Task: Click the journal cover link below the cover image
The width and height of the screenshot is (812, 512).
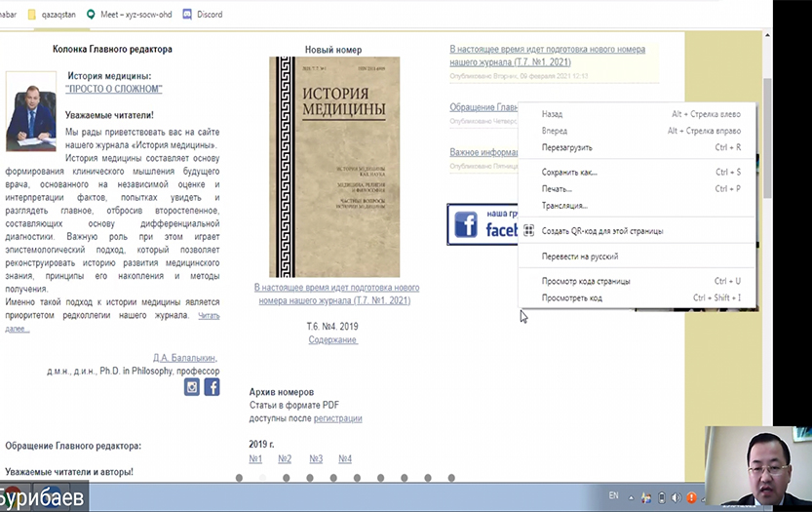Action: click(336, 294)
